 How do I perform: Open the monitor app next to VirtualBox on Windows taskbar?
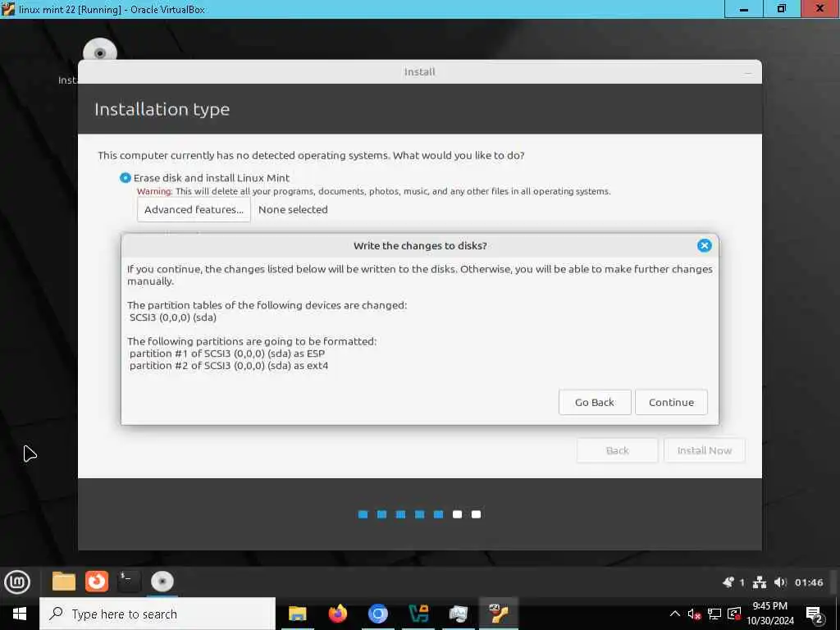(x=459, y=614)
